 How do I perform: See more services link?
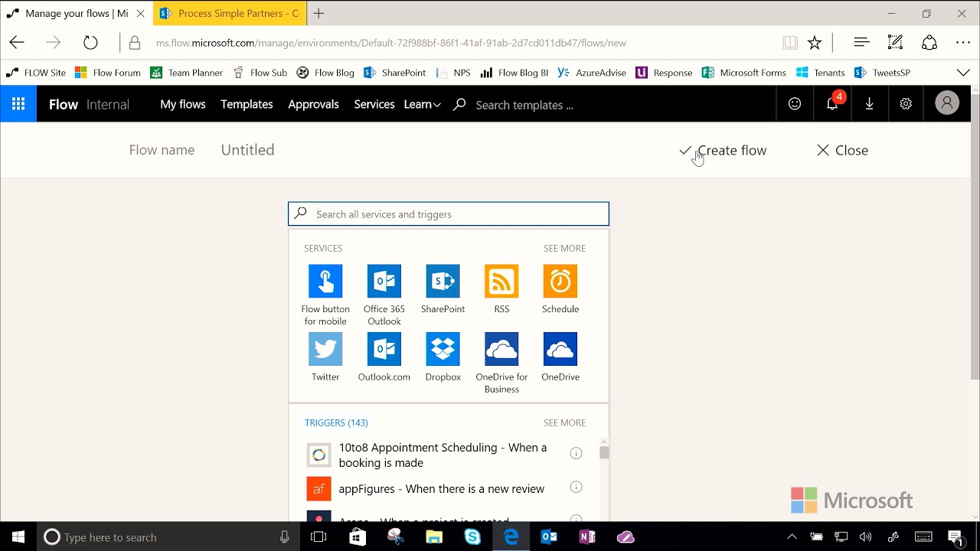[564, 248]
